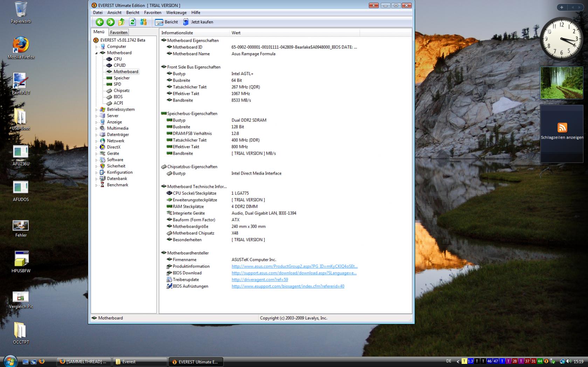
Task: Select CPUID in the menu tree
Action: pos(119,65)
